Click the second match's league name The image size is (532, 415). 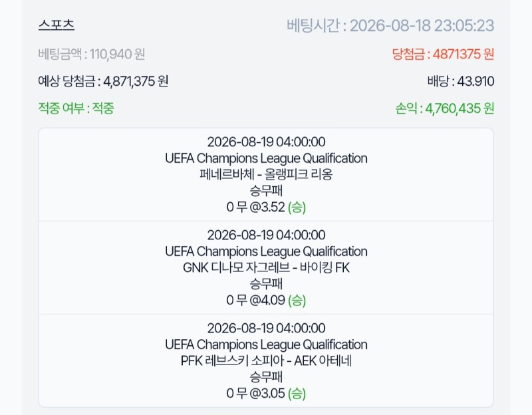tap(266, 251)
